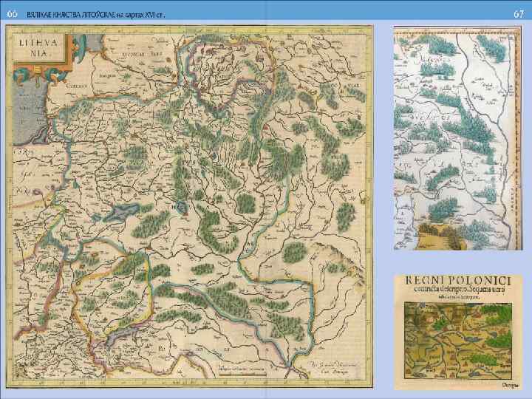The height and width of the screenshot is (399, 532).
Task: Click the header title about XVI century maps
Action: (x=96, y=15)
